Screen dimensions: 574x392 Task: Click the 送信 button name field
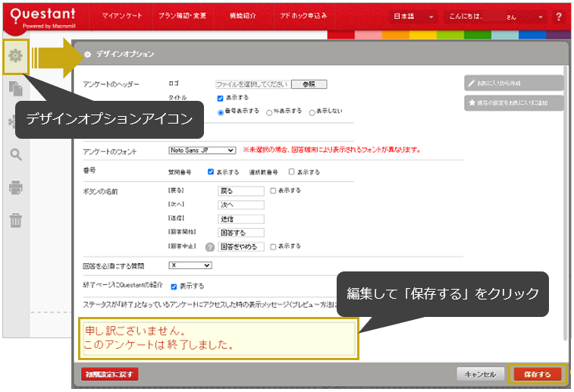pos(240,218)
